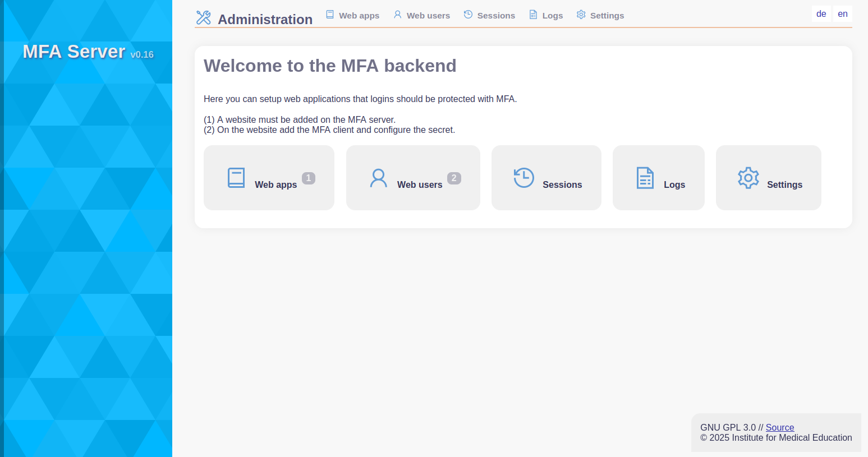Click the large person icon on the Web users card
The image size is (868, 457).
(379, 178)
